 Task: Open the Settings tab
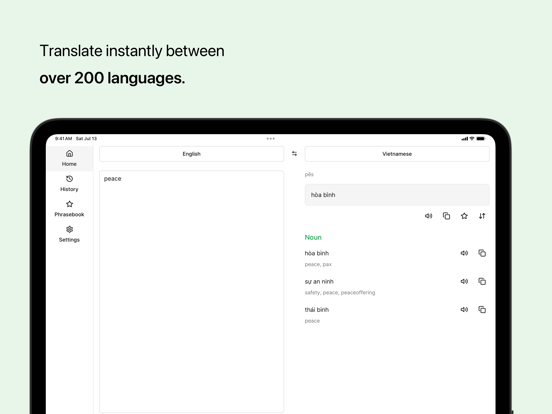[69, 234]
